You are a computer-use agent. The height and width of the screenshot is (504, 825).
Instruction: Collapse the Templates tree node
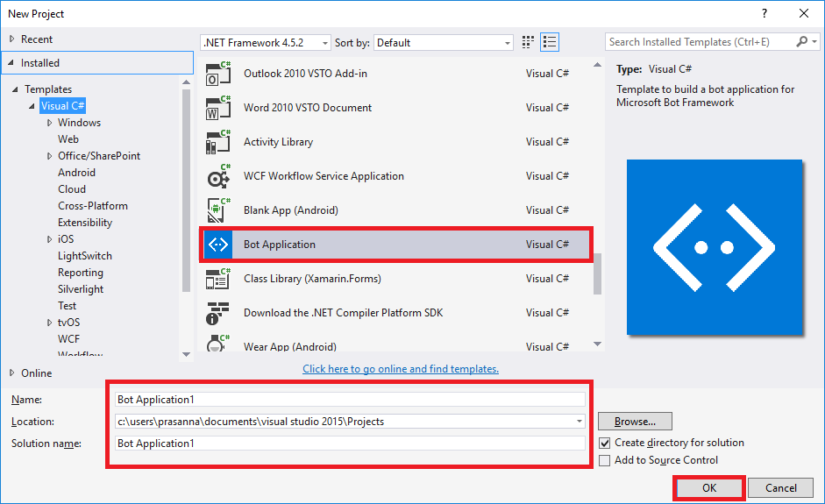tap(15, 89)
